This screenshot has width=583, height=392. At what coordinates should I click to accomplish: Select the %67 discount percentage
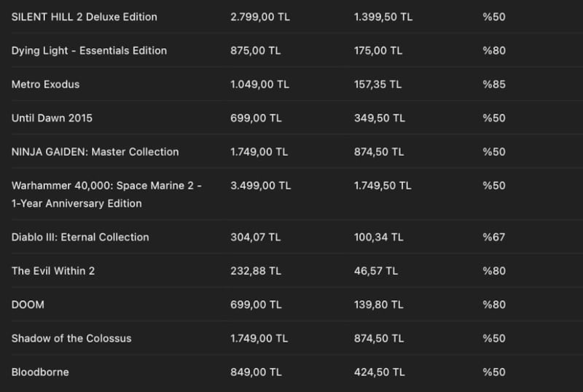click(493, 237)
